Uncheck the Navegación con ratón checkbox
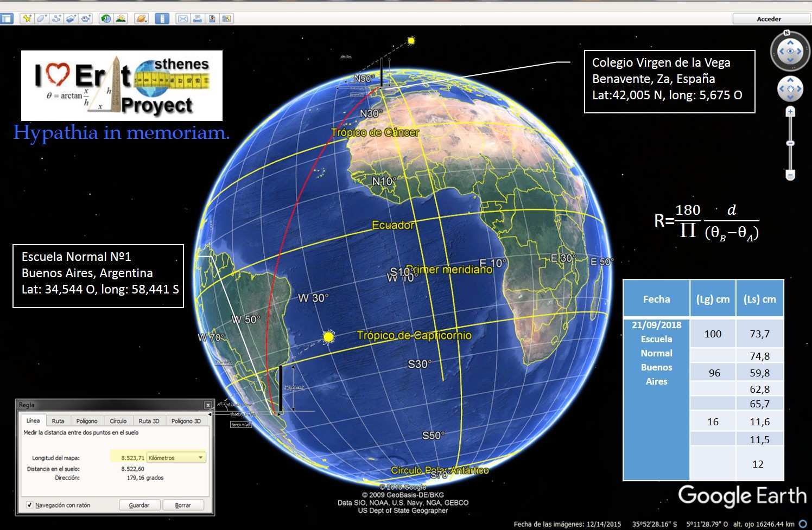 [30, 505]
